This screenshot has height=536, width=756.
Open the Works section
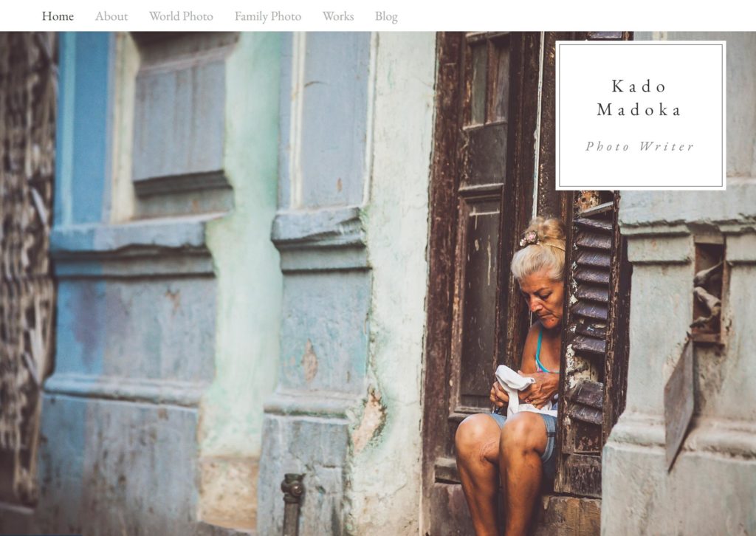[x=338, y=16]
